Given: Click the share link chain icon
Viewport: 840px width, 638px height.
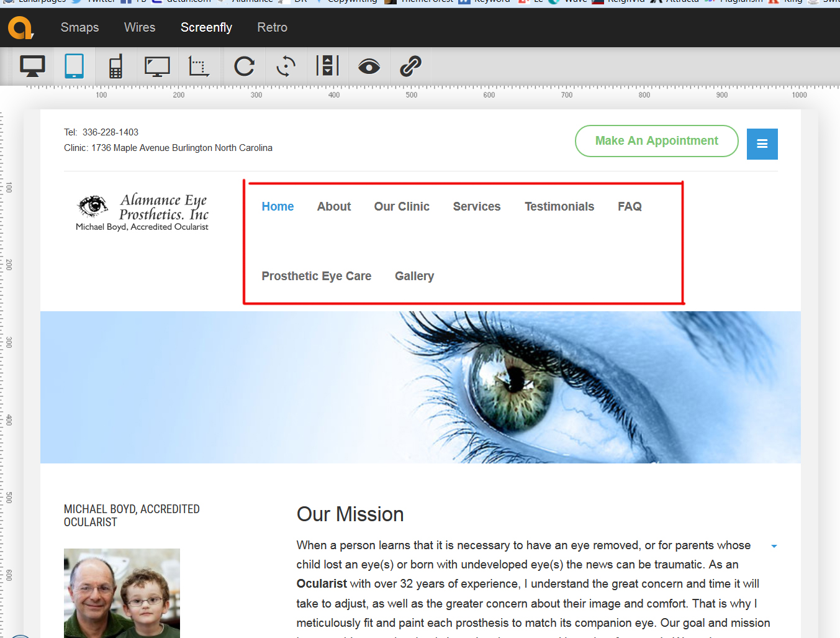Looking at the screenshot, I should [x=410, y=66].
